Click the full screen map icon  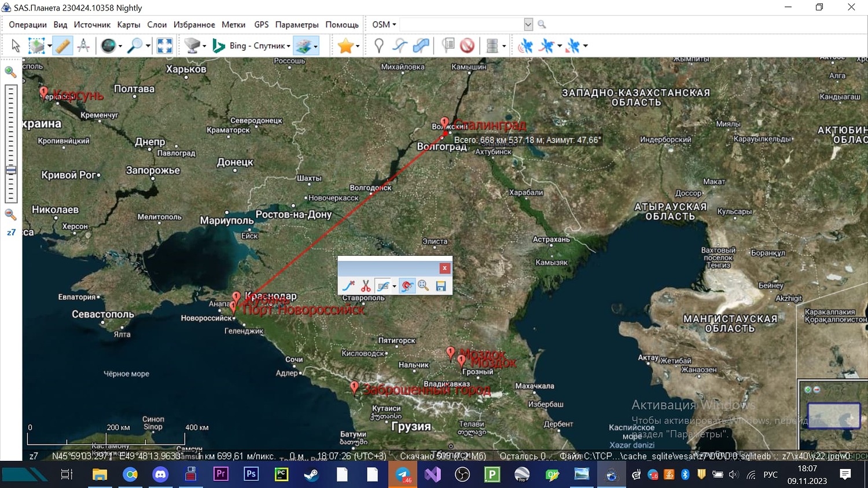click(165, 46)
